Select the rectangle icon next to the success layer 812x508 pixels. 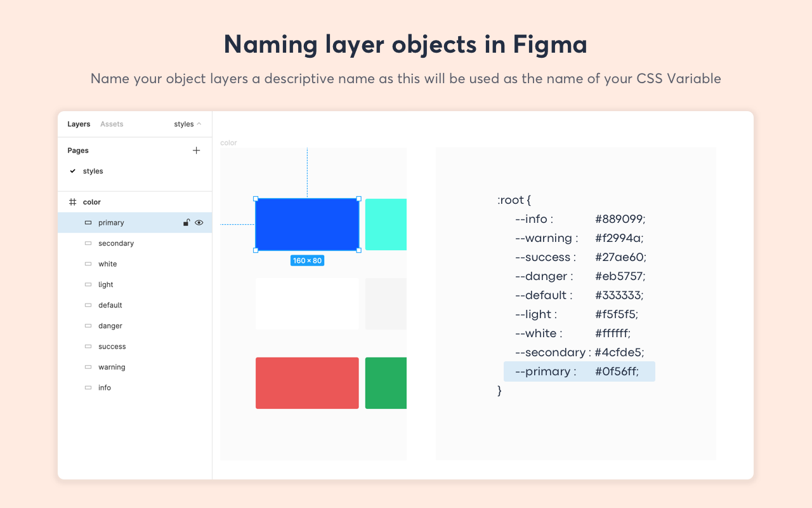pyautogui.click(x=88, y=346)
